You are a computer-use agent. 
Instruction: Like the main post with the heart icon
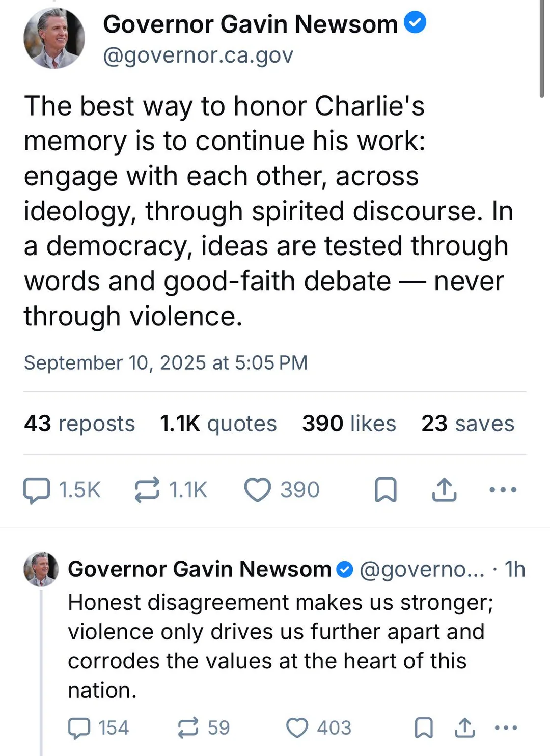(x=258, y=490)
